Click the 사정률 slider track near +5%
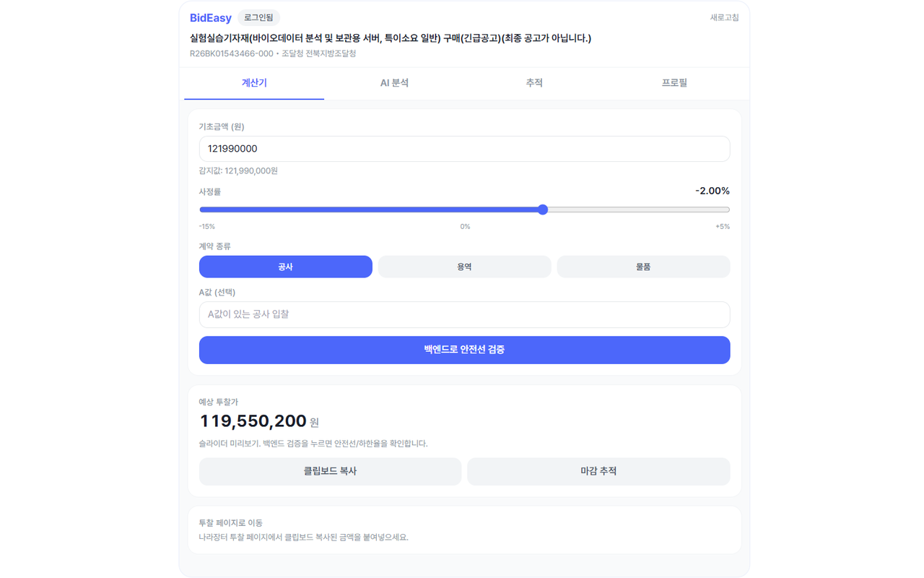The height and width of the screenshot is (578, 924). pyautogui.click(x=722, y=210)
